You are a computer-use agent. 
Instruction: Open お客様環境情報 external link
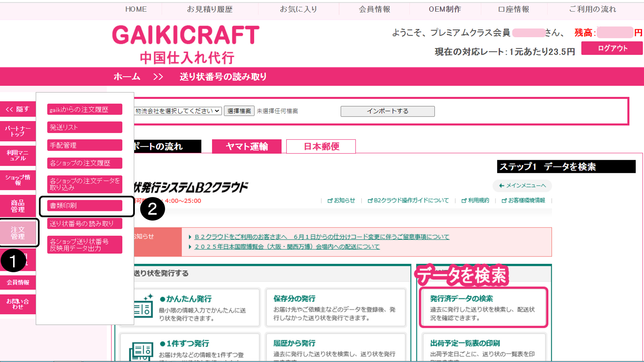523,200
